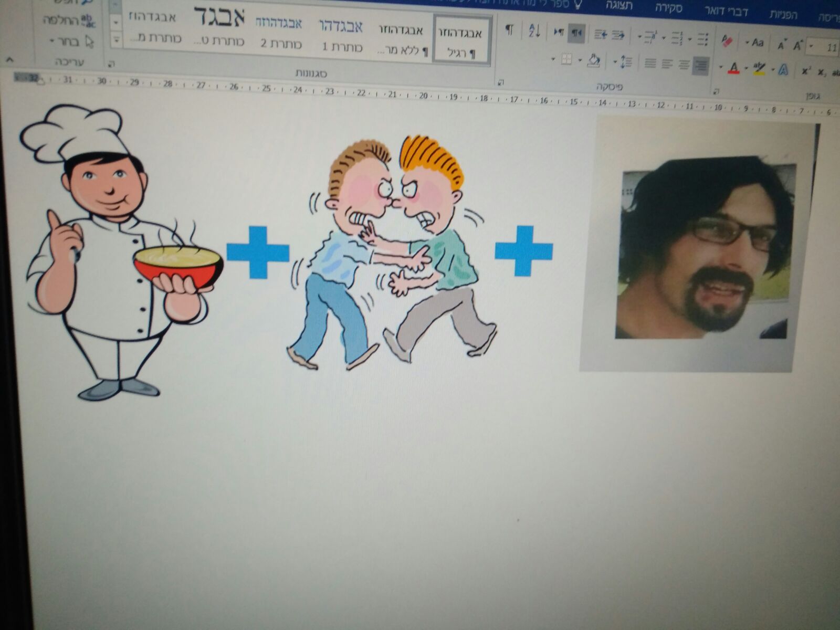Expand the styles gallery more button
840x630 pixels.
117,39
